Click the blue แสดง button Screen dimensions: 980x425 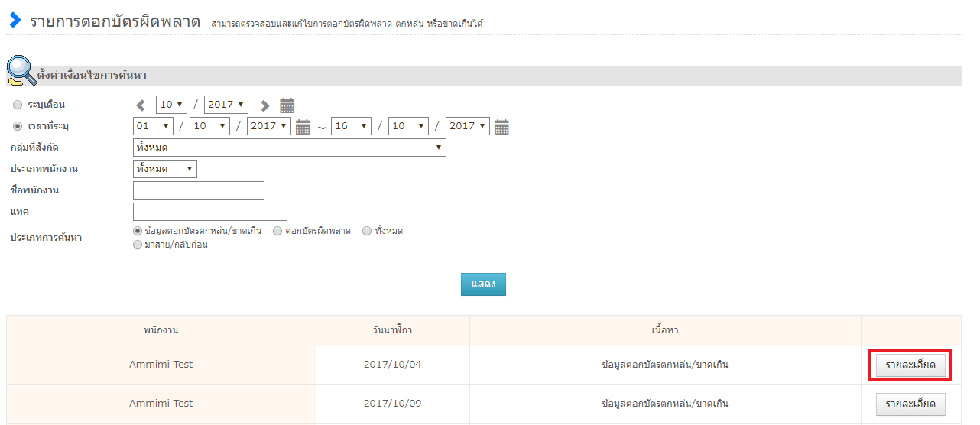483,284
